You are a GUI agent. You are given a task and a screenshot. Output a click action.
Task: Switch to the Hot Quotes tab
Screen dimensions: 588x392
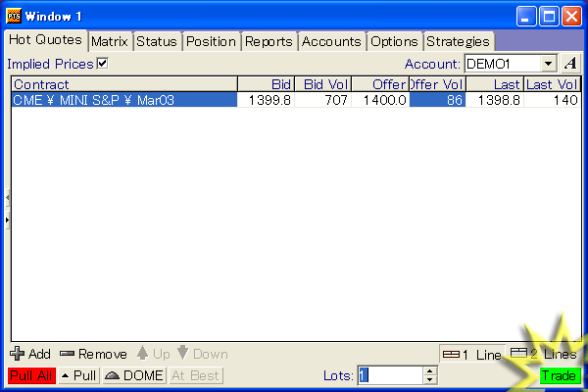[x=45, y=40]
